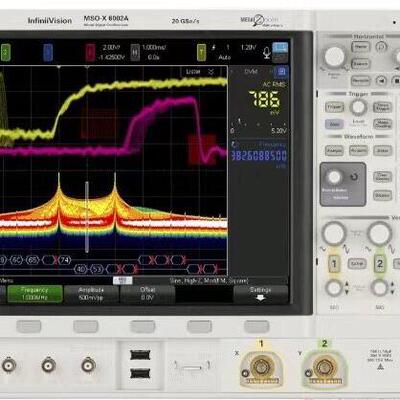Toggle channel 1 with the yellow '1' key

click(334, 264)
